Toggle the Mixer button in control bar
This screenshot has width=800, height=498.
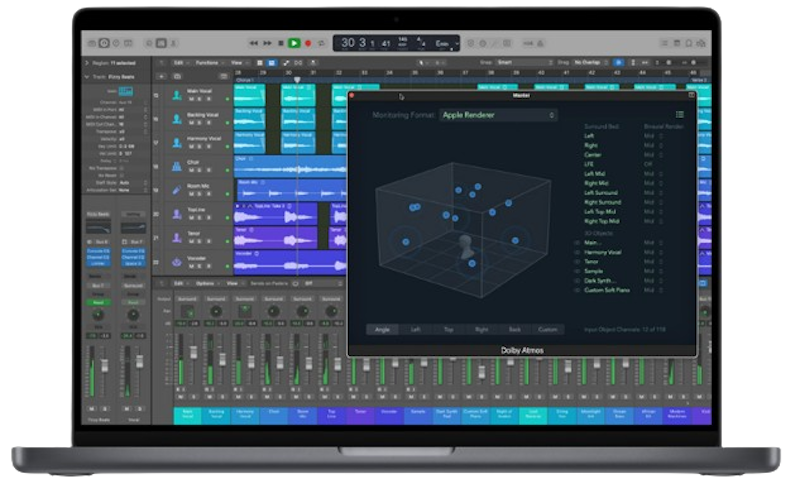161,43
